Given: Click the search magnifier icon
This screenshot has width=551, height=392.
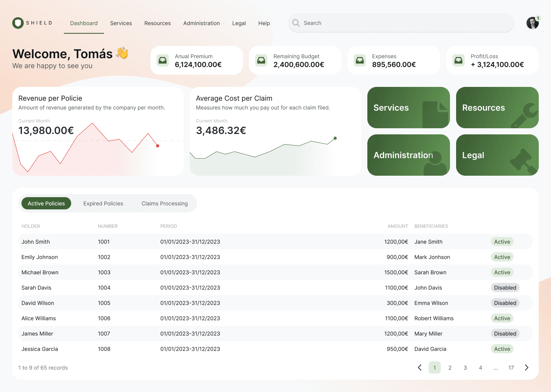Looking at the screenshot, I should pyautogui.click(x=296, y=23).
